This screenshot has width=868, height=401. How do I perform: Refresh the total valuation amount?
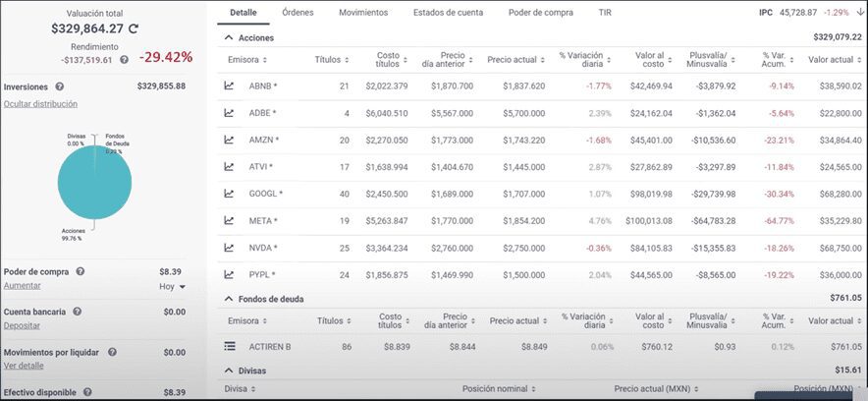tap(135, 29)
